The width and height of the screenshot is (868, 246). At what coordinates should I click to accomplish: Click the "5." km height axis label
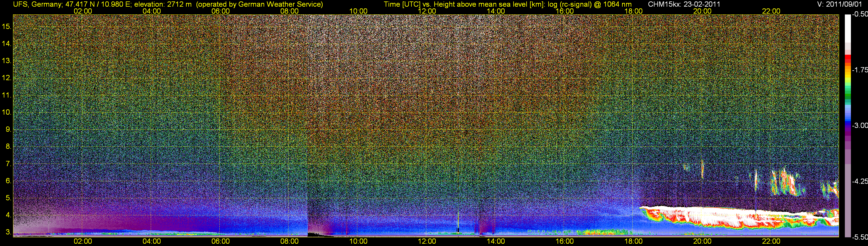pos(8,198)
